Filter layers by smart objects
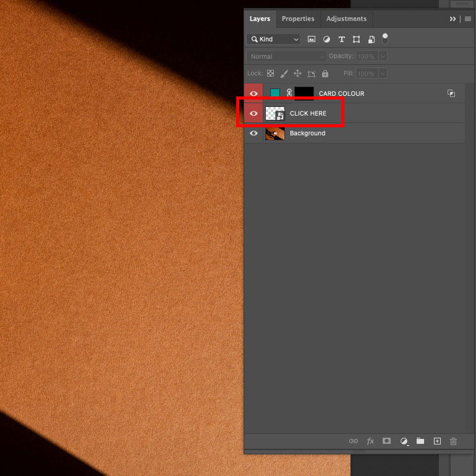The image size is (476, 476). pyautogui.click(x=371, y=39)
